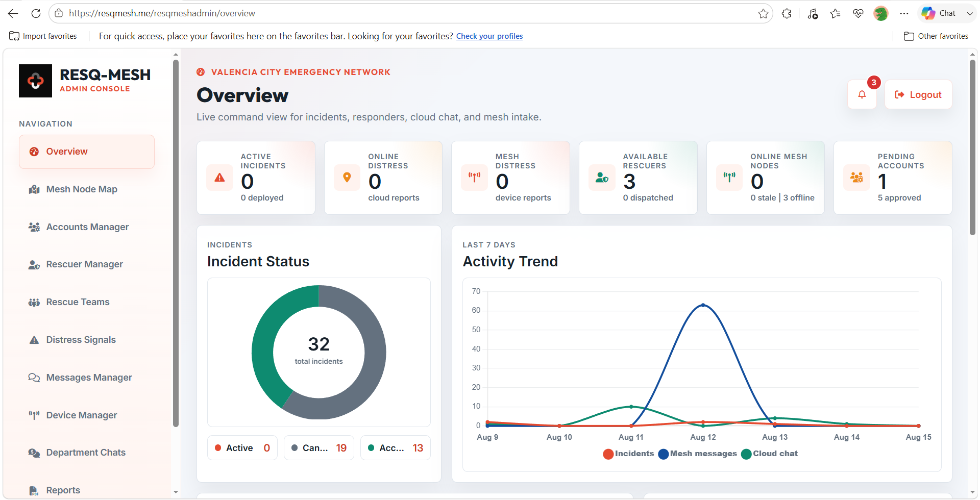Toggle Incidents series in chart legend

coord(628,454)
